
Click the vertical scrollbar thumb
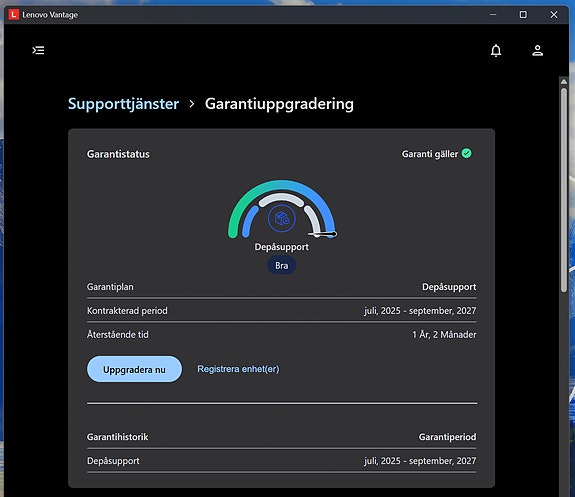[564, 190]
